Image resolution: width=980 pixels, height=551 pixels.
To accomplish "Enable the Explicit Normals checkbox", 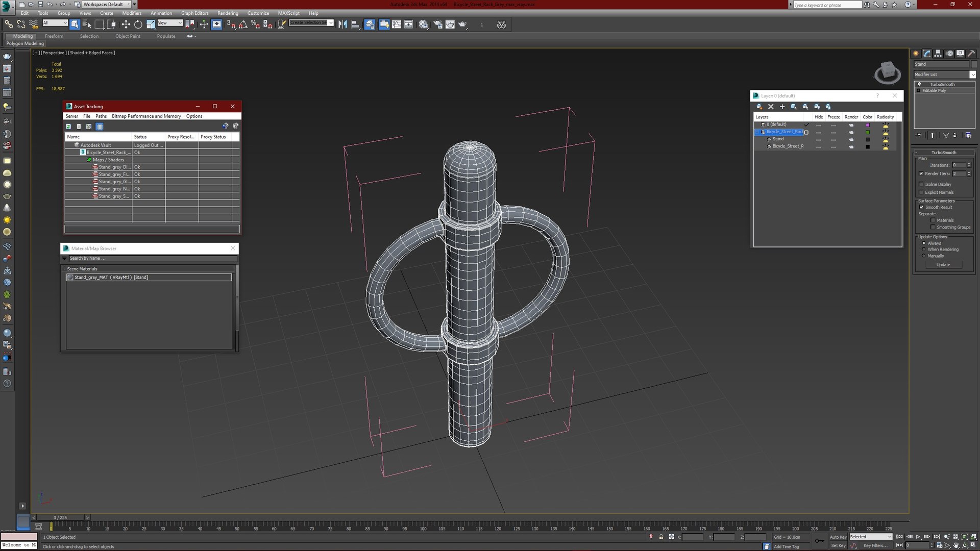I will pos(921,192).
